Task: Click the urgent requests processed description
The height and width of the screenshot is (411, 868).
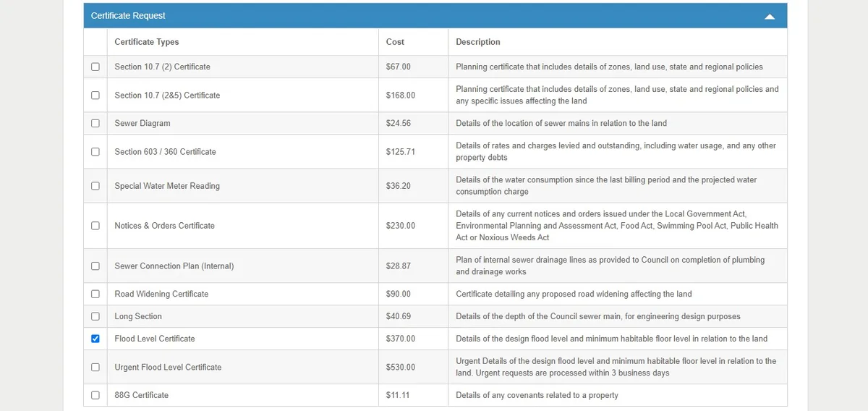Action: point(616,367)
